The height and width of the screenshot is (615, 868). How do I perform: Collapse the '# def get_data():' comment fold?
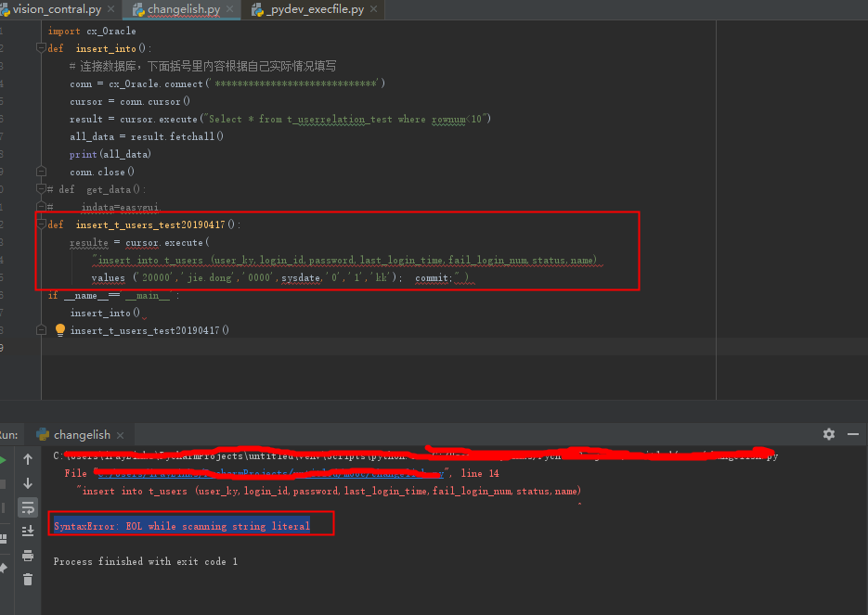pyautogui.click(x=41, y=189)
